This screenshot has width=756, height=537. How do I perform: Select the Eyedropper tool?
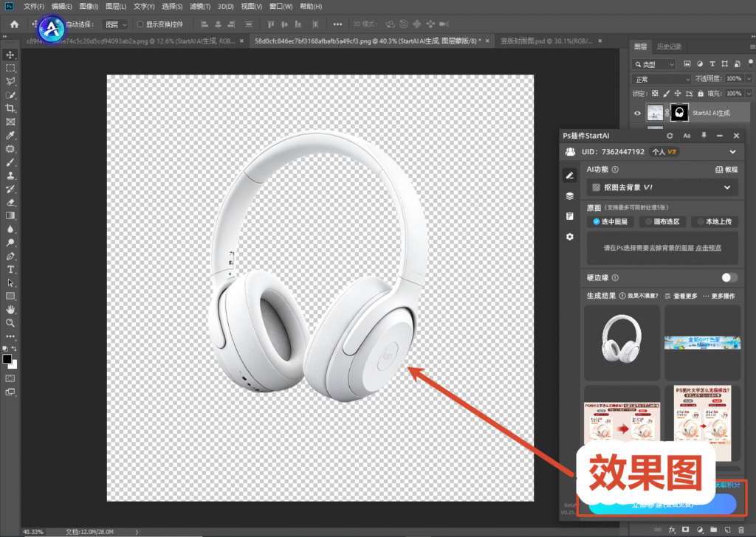point(10,135)
